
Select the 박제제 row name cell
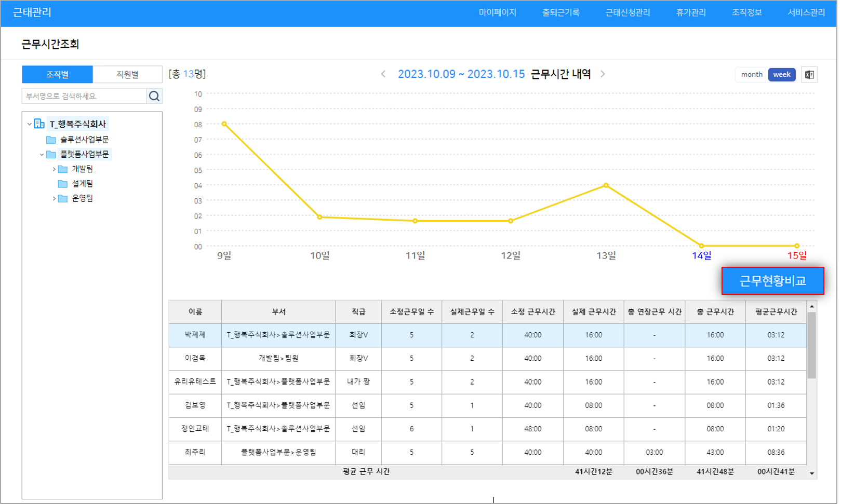click(195, 335)
